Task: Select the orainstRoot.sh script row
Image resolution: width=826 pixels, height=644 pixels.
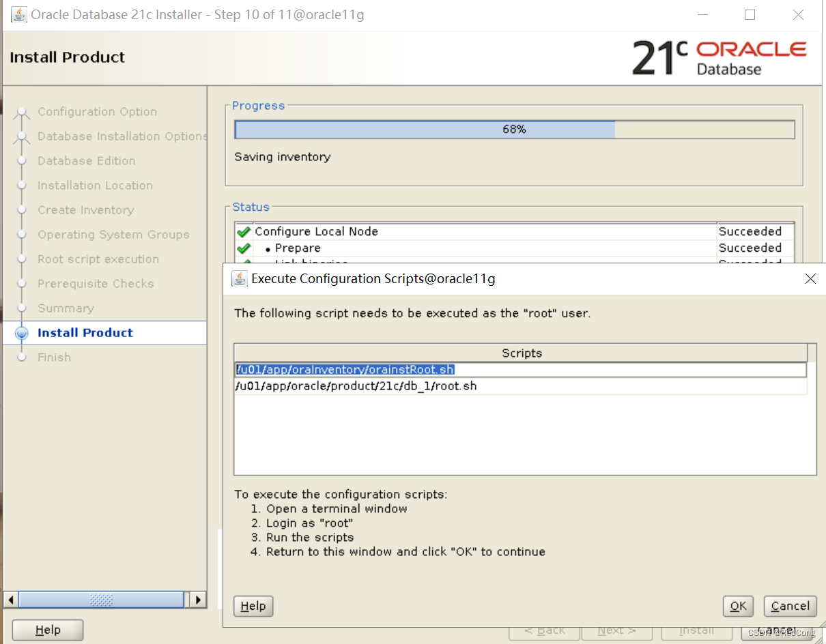Action: (521, 370)
